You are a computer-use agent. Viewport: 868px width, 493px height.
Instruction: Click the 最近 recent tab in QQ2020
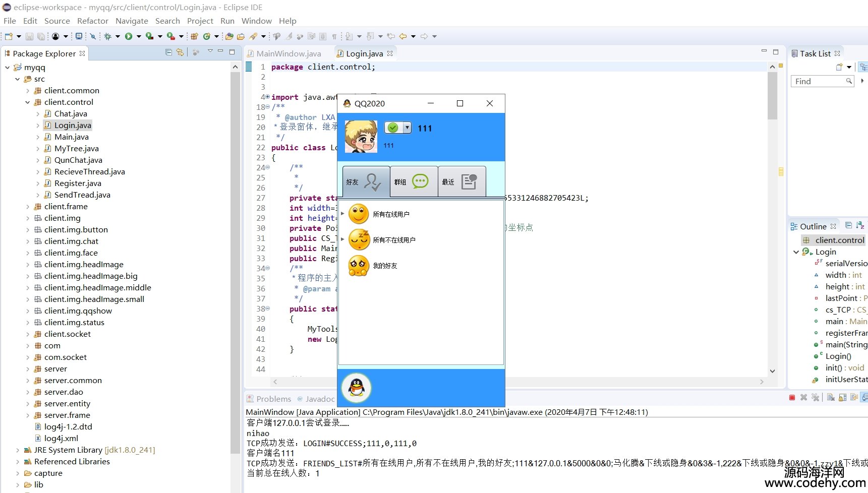462,181
